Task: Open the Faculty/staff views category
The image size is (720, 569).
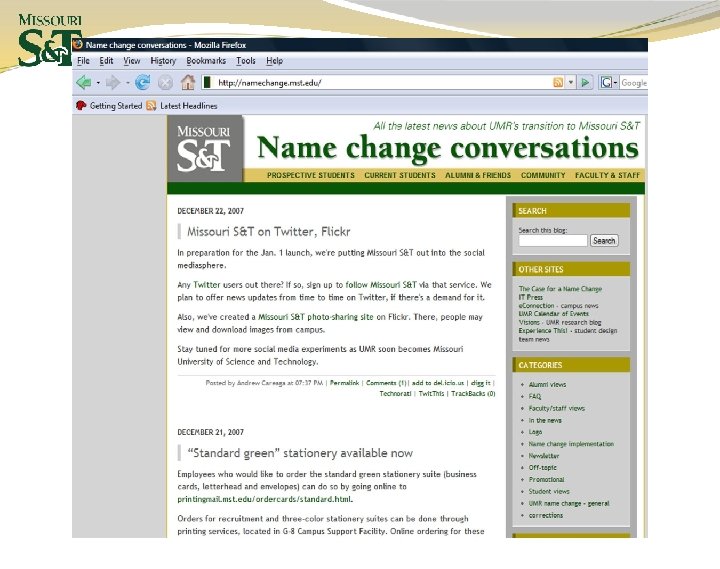Action: (557, 408)
